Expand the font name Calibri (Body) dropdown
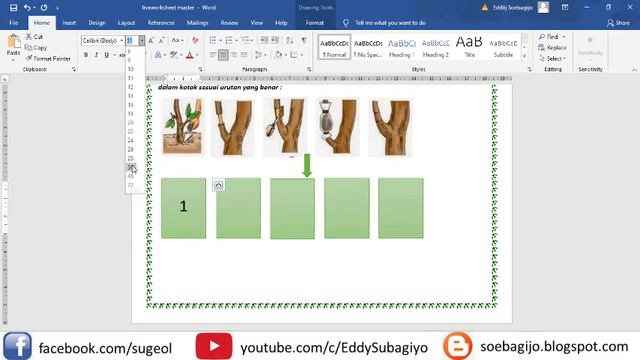 click(122, 40)
